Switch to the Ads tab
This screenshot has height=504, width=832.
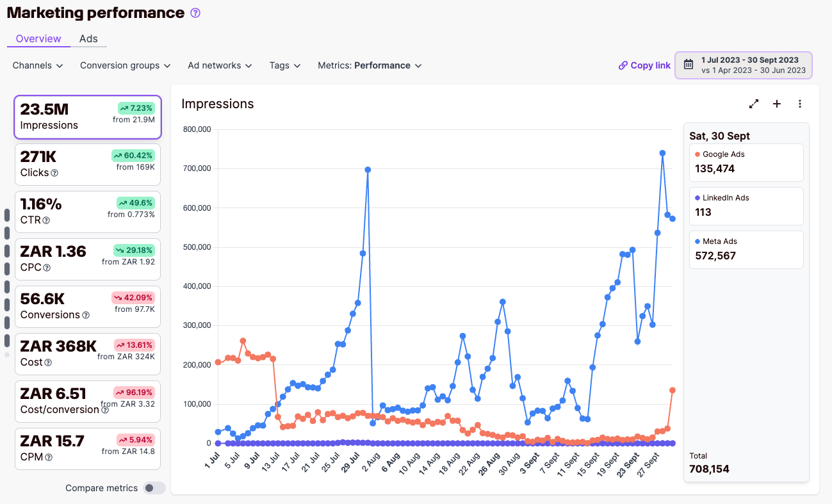tap(88, 38)
